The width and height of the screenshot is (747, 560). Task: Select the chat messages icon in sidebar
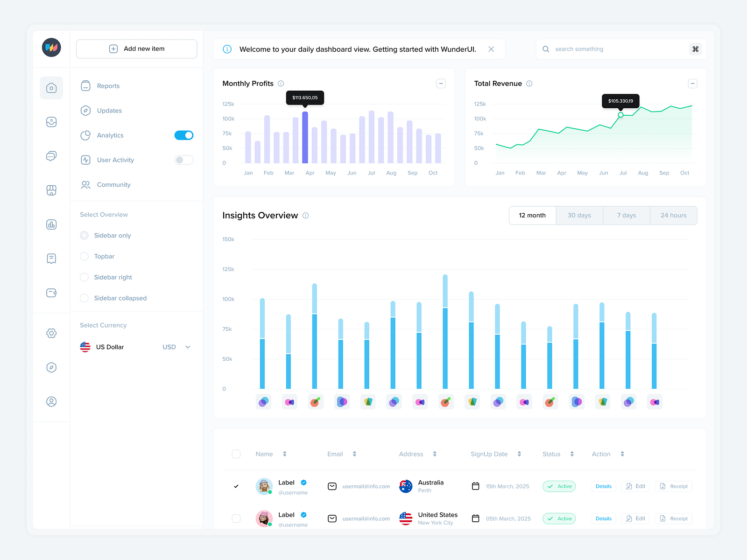click(x=51, y=156)
